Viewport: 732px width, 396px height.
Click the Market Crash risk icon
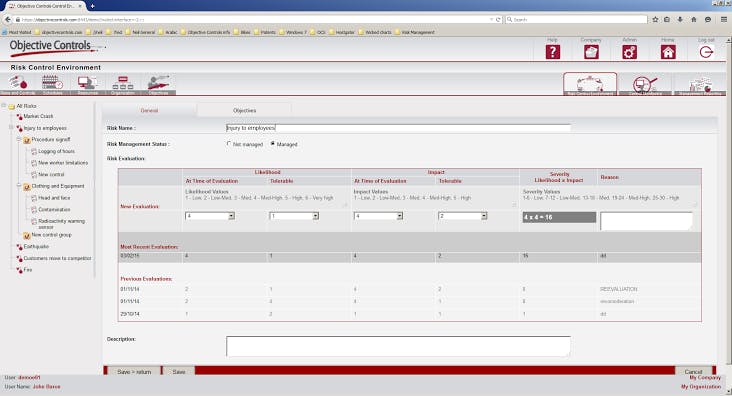[19, 116]
